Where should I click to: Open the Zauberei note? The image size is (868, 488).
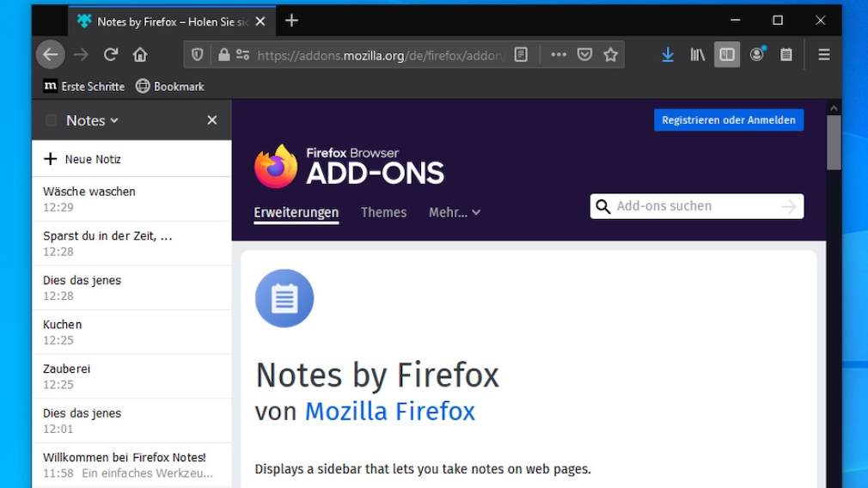click(131, 376)
